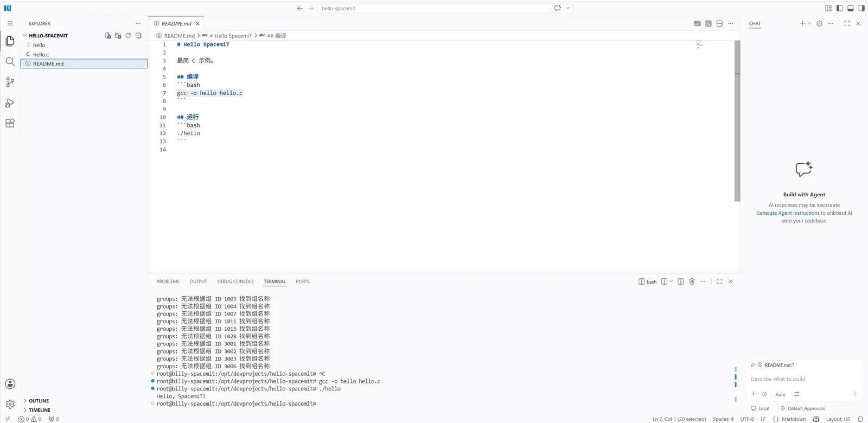868x423 pixels.
Task: Go back with navigation arrow
Action: pyautogui.click(x=300, y=8)
